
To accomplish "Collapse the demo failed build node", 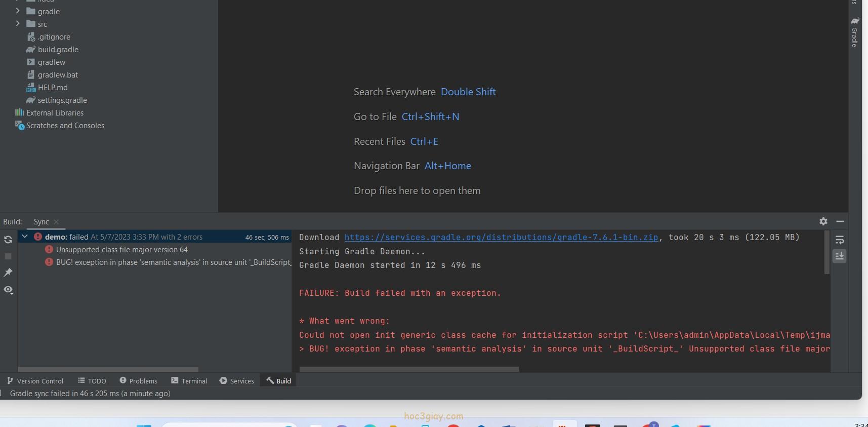I will click(24, 237).
